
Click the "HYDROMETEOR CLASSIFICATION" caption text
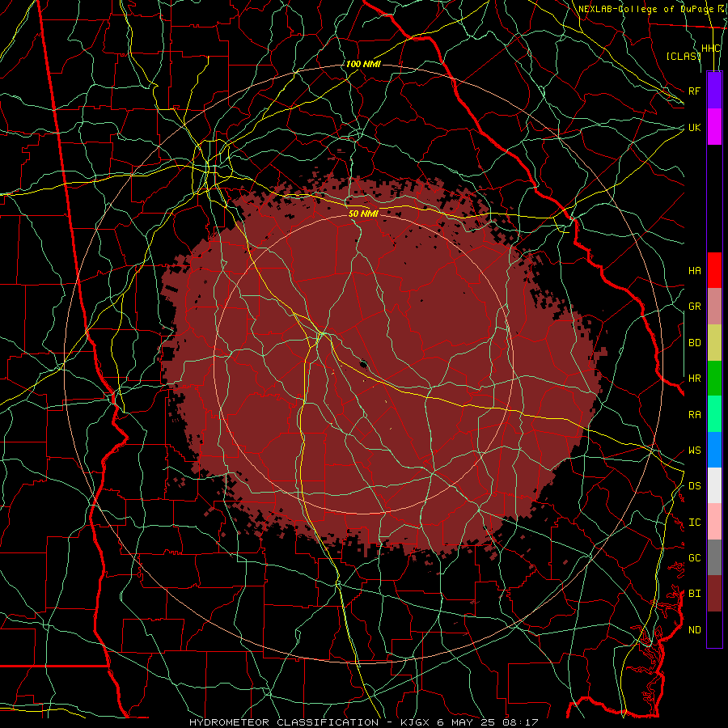[284, 722]
